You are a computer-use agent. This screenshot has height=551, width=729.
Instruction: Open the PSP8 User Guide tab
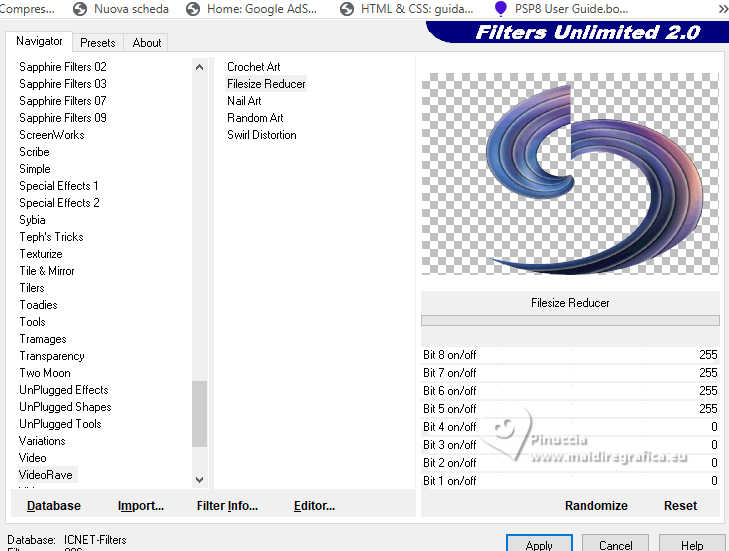point(561,8)
